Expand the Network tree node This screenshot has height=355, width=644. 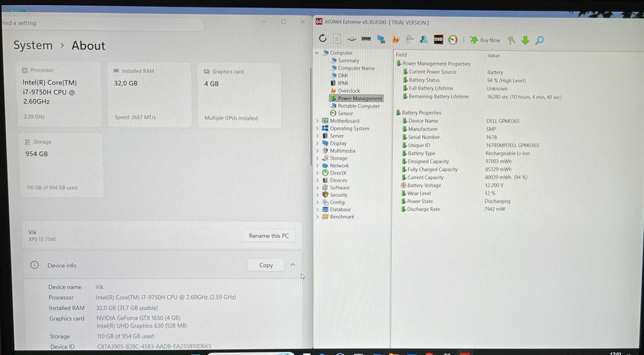point(317,166)
